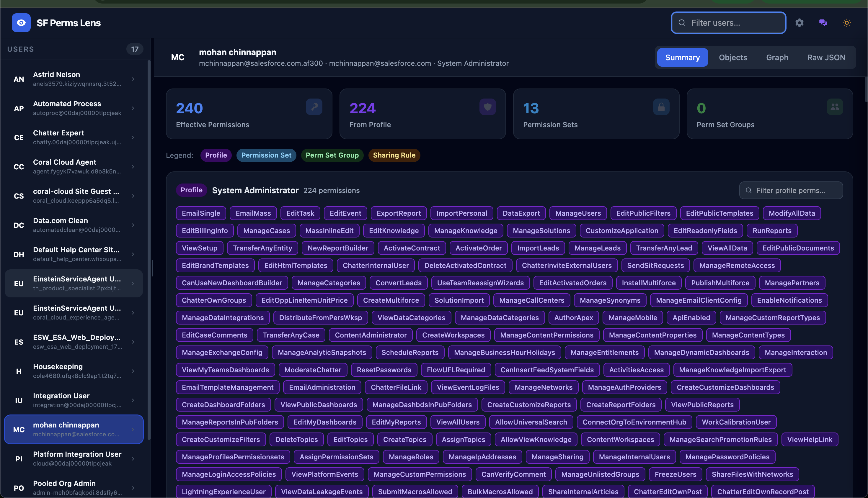The image size is (868, 498).
Task: Click the Permission Set legend swatch
Action: click(266, 155)
